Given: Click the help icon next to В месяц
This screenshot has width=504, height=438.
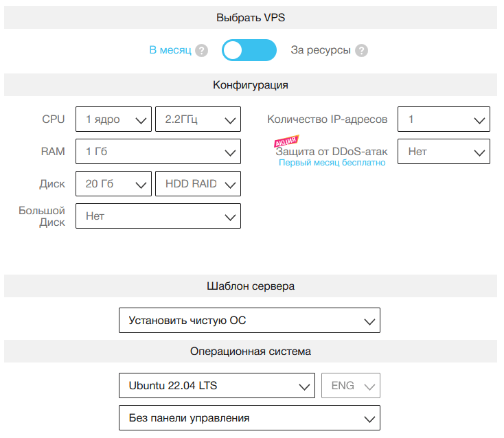Looking at the screenshot, I should 201,51.
